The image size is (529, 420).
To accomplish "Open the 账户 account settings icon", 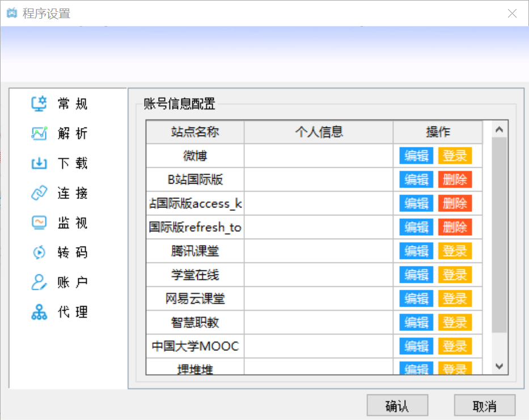I will click(39, 282).
